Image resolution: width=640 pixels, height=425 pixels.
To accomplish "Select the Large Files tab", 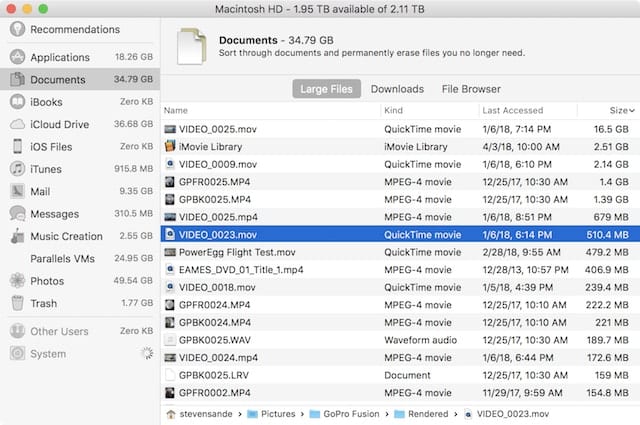I will [327, 89].
